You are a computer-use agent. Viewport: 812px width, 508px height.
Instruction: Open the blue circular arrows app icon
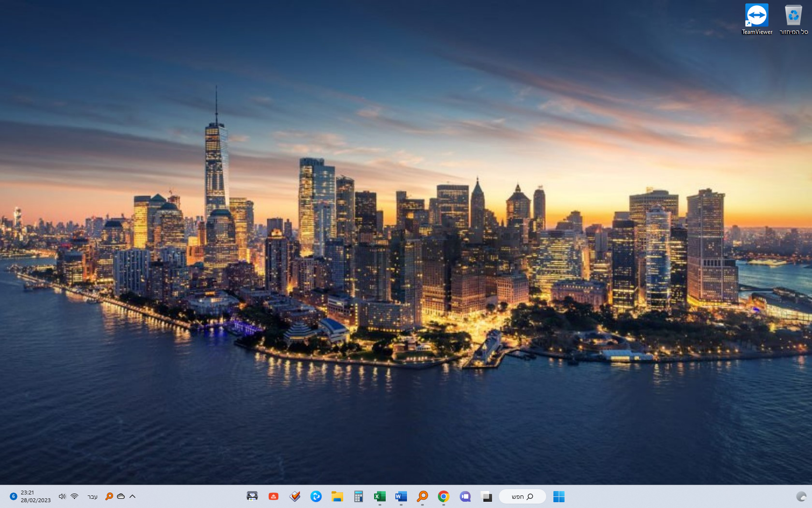(x=316, y=496)
